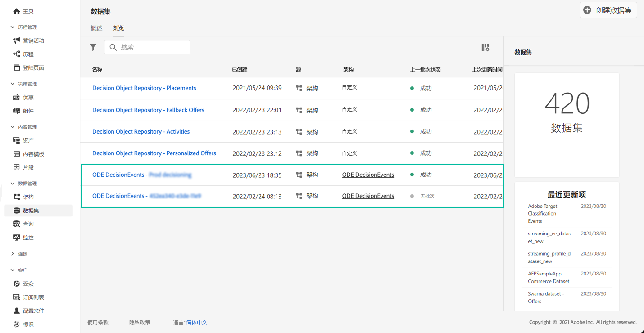Click the dataset search field
The width and height of the screenshot is (644, 333).
click(x=147, y=47)
